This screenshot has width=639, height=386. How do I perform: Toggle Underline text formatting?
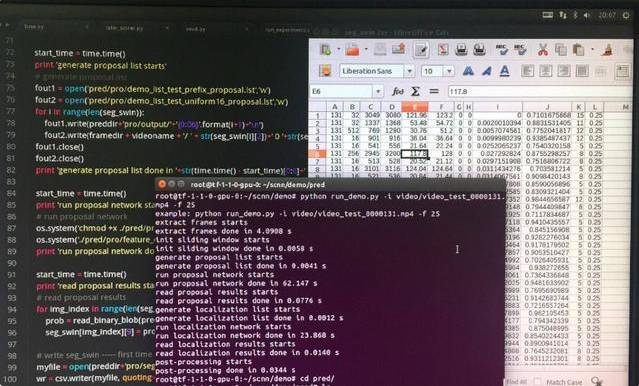(x=505, y=71)
